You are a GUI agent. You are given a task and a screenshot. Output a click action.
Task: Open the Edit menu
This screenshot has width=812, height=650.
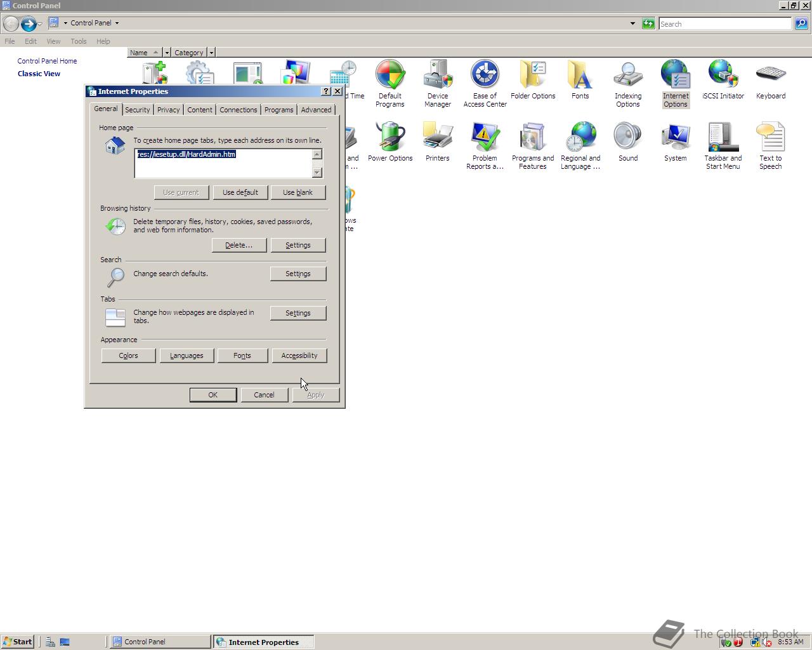[x=30, y=41]
